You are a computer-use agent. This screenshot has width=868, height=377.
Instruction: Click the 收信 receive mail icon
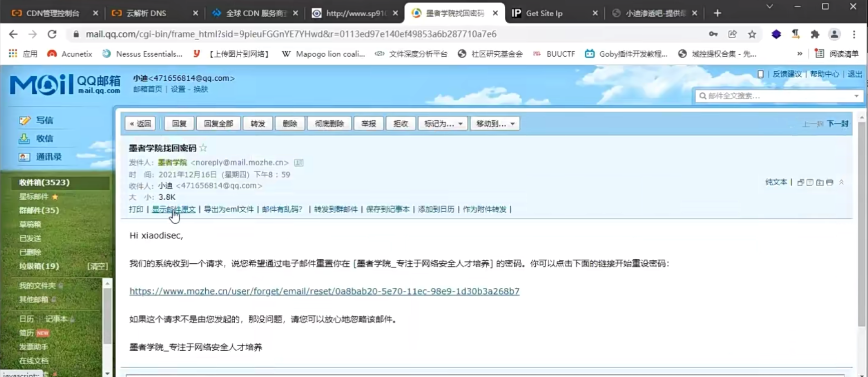(x=24, y=139)
